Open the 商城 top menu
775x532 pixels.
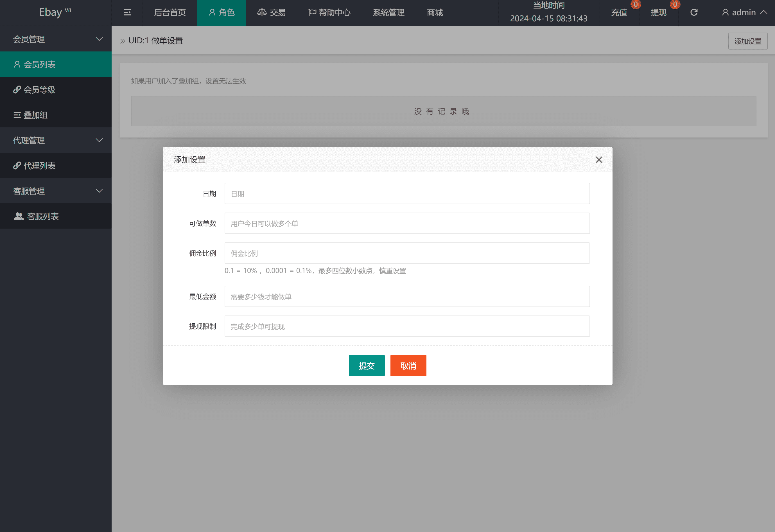(435, 13)
